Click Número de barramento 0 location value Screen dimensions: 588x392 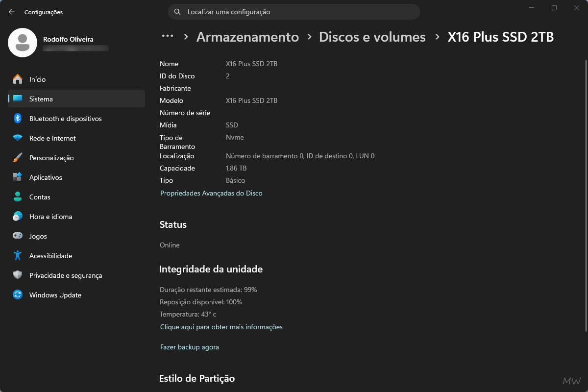300,156
